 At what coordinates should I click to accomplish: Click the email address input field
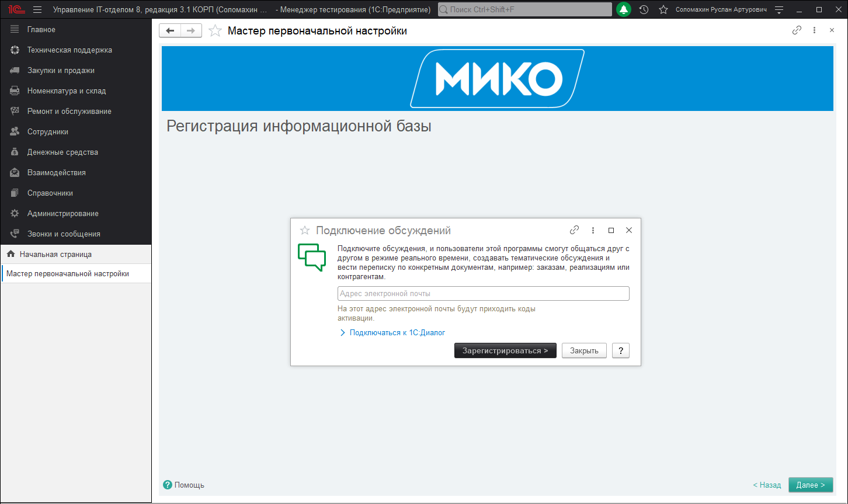pyautogui.click(x=483, y=293)
